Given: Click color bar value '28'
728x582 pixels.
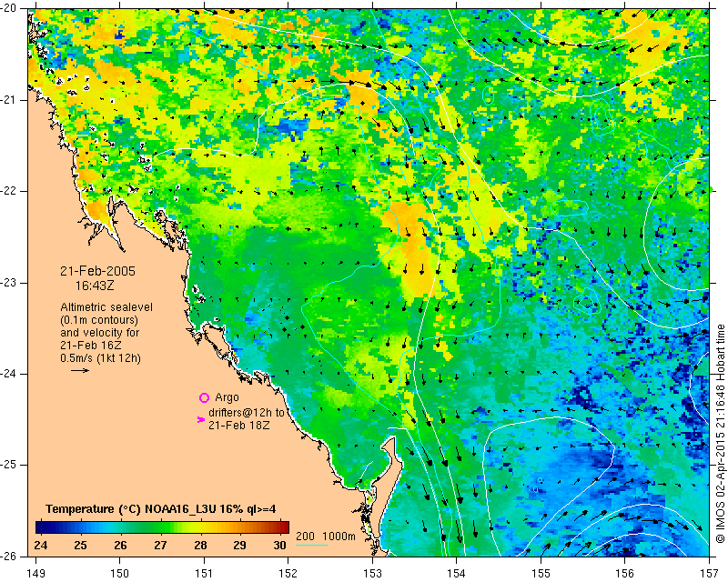Looking at the screenshot, I should pos(200,545).
